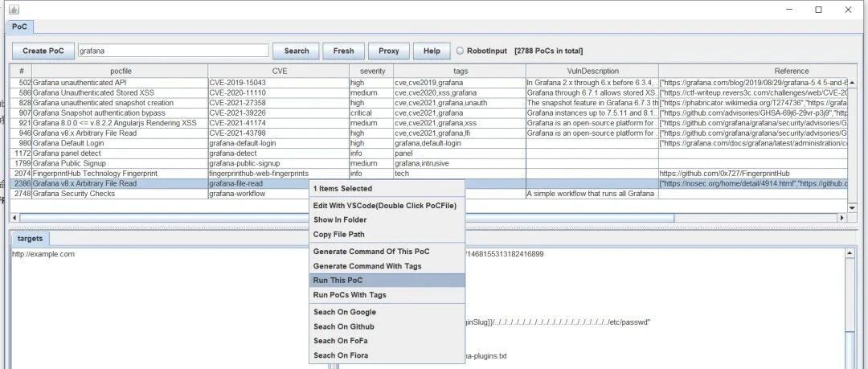Click table vertical scrollbar down arrow
Viewport: 868px width, 369px height.
(853, 207)
